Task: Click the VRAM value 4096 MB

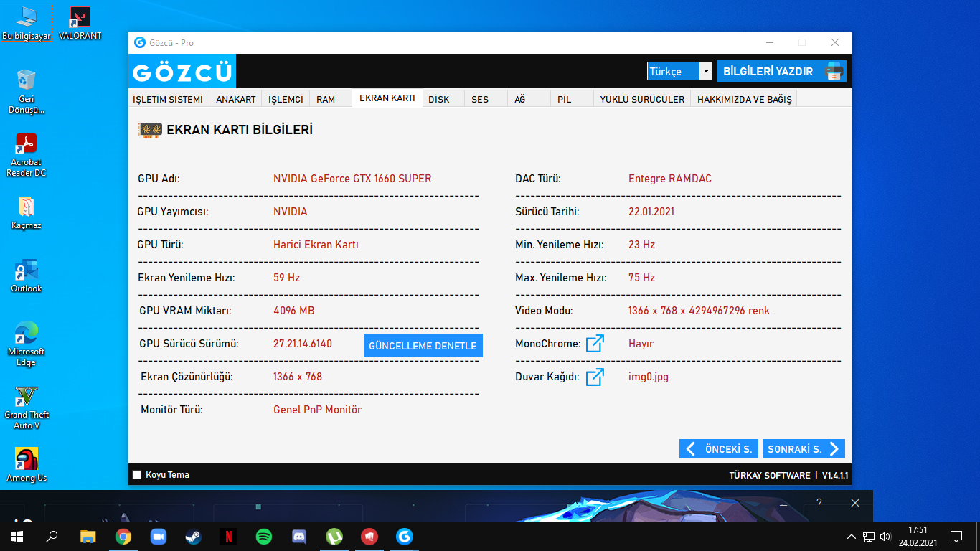Action: pyautogui.click(x=294, y=311)
